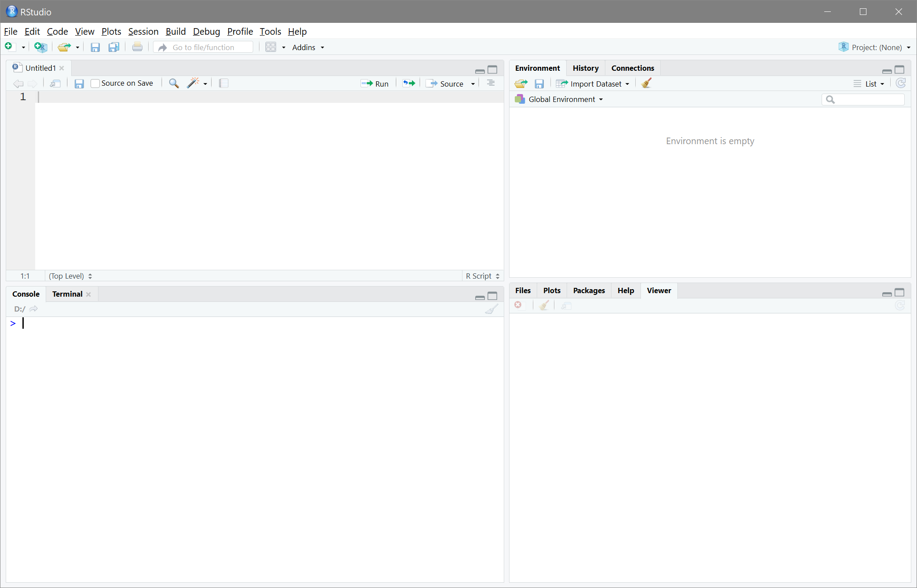Open the Tools menu
This screenshot has height=588, width=917.
point(270,31)
